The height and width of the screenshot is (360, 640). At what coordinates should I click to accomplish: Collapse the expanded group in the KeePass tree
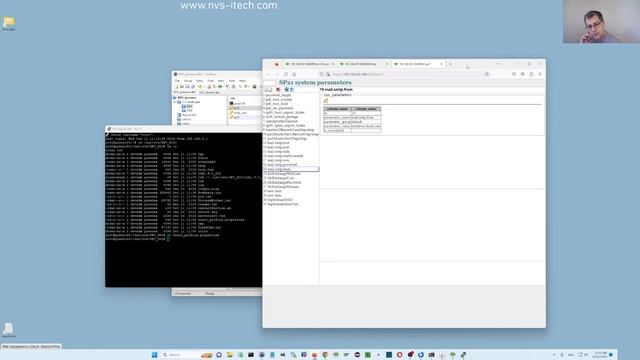point(175,102)
